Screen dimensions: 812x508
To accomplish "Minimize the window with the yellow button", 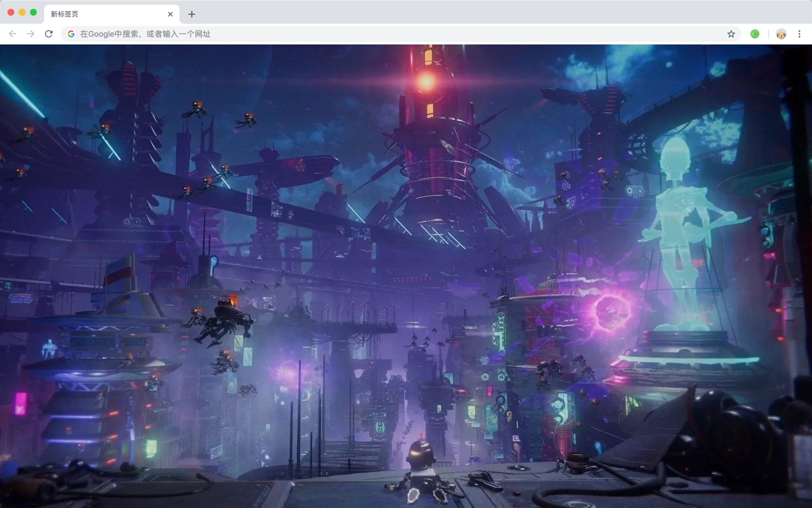I will tap(22, 12).
